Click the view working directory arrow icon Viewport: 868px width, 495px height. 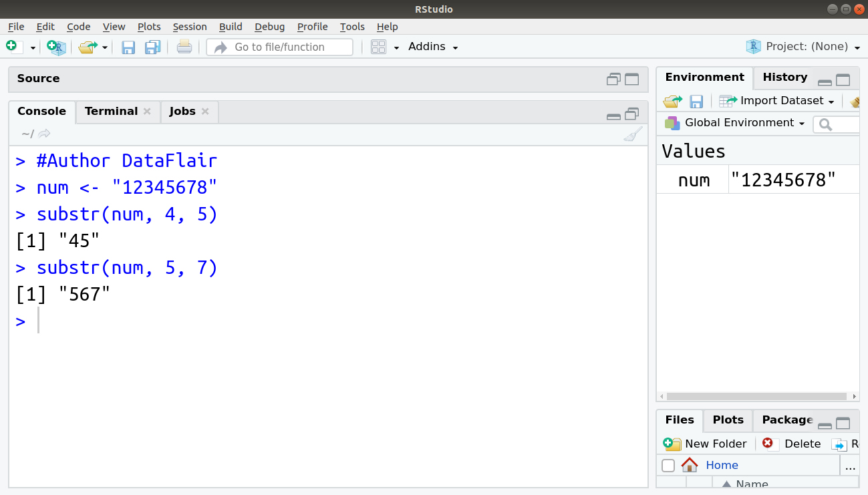pyautogui.click(x=44, y=134)
